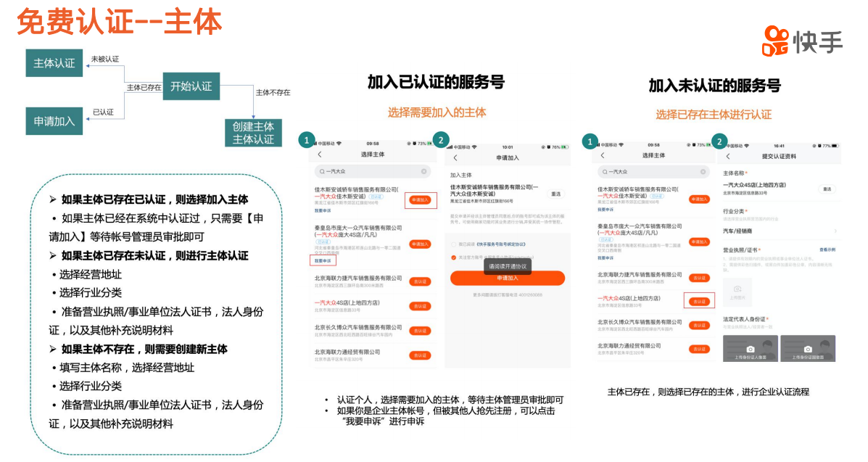Image resolution: width=868 pixels, height=462 pixels.
Task: Click 申请加入 flowchart box
Action: pyautogui.click(x=54, y=121)
